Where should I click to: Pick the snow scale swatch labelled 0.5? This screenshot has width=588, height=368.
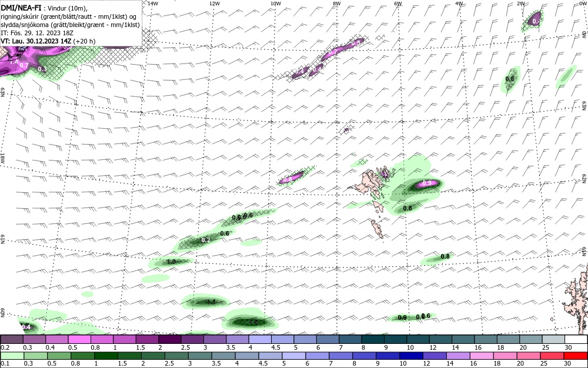79,340
